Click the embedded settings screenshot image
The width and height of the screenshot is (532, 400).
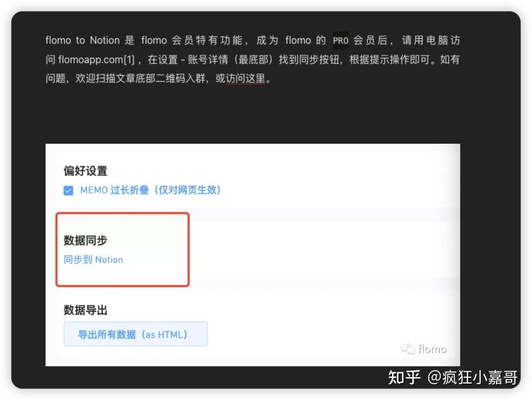[253, 255]
